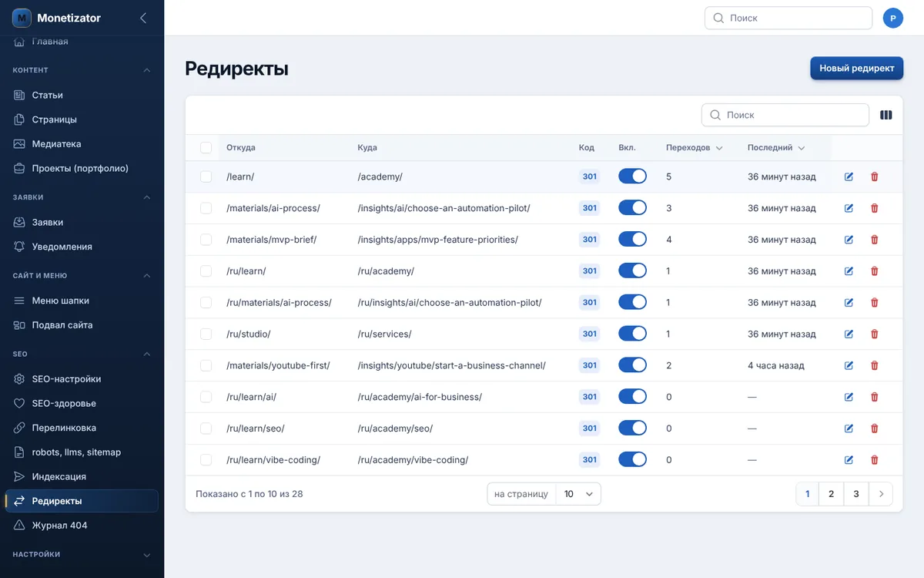Open Индексация in sidebar
924x578 pixels.
pyautogui.click(x=82, y=477)
